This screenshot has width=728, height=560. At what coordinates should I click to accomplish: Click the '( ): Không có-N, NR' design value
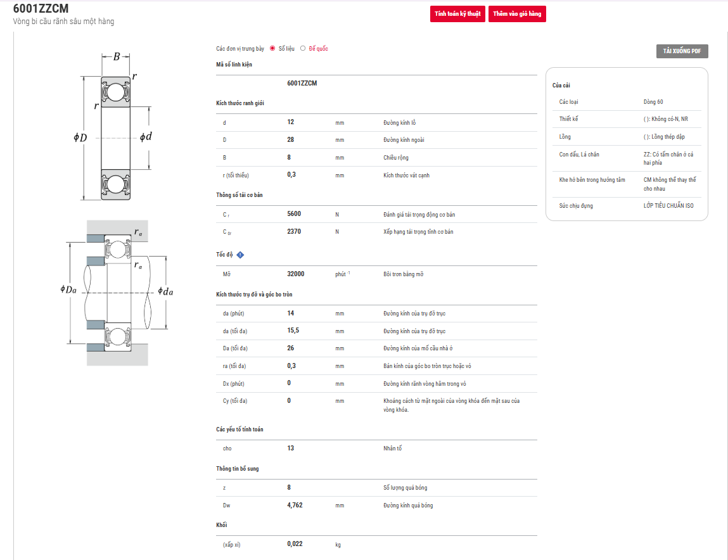click(x=666, y=119)
